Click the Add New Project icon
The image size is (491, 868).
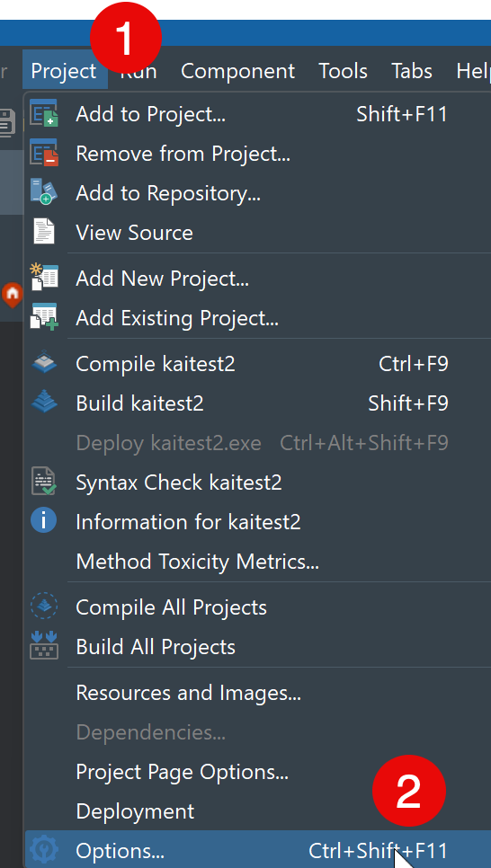[44, 278]
